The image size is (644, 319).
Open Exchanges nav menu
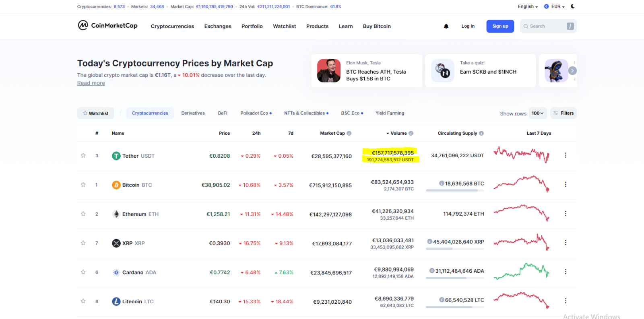[x=218, y=26]
